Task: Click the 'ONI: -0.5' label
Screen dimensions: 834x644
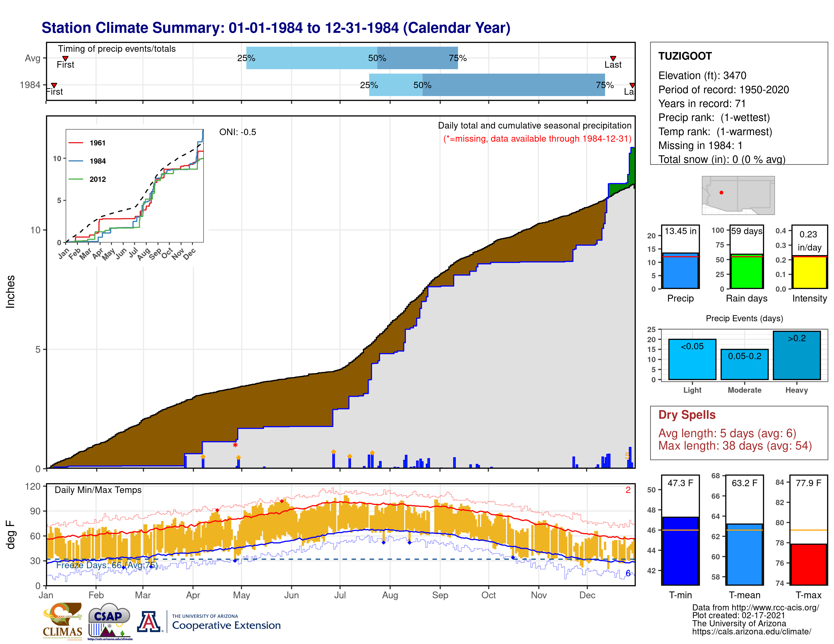Action: click(x=238, y=132)
